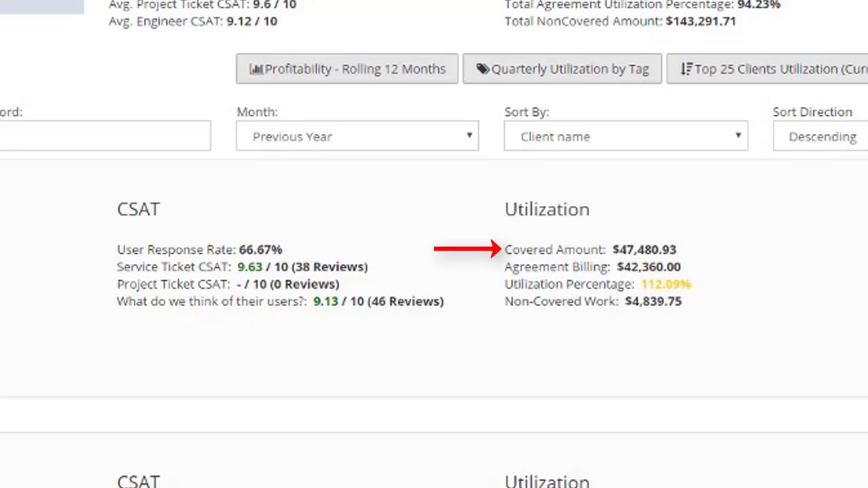868x488 pixels.
Task: Open Profitability - Rolling 12 Months report
Action: point(347,69)
